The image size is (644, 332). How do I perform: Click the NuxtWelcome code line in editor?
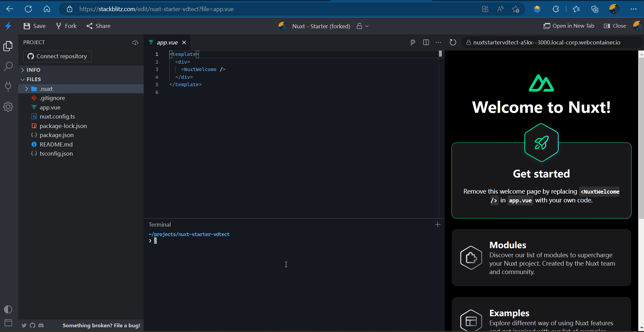click(x=203, y=69)
